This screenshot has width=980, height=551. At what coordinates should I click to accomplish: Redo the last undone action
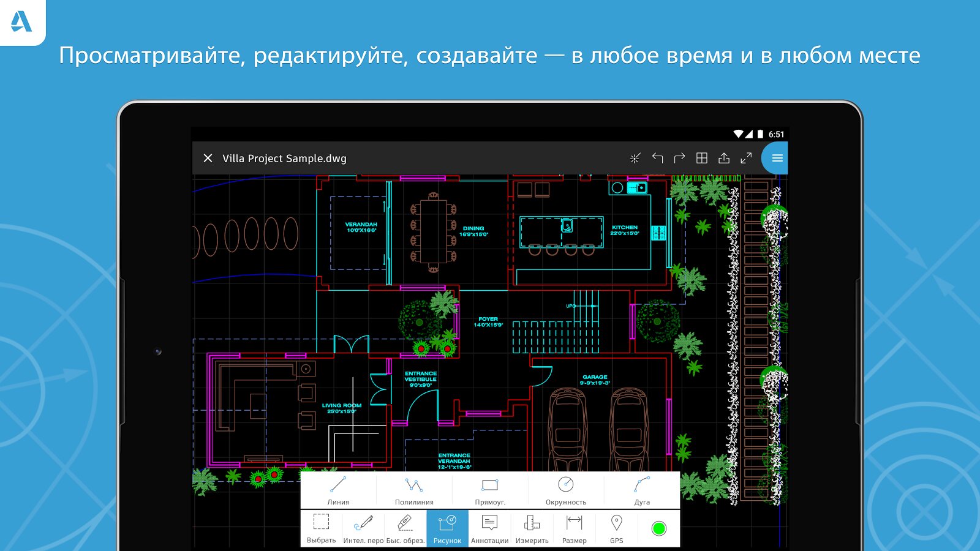point(679,158)
